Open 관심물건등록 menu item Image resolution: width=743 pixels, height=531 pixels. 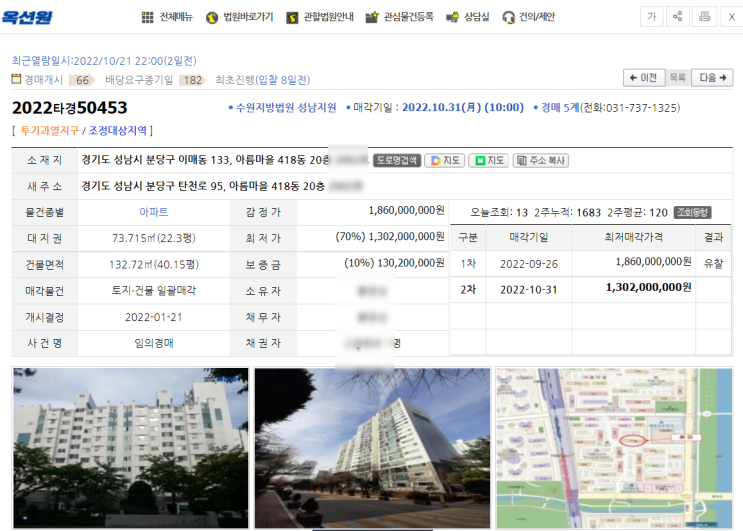[x=408, y=17]
